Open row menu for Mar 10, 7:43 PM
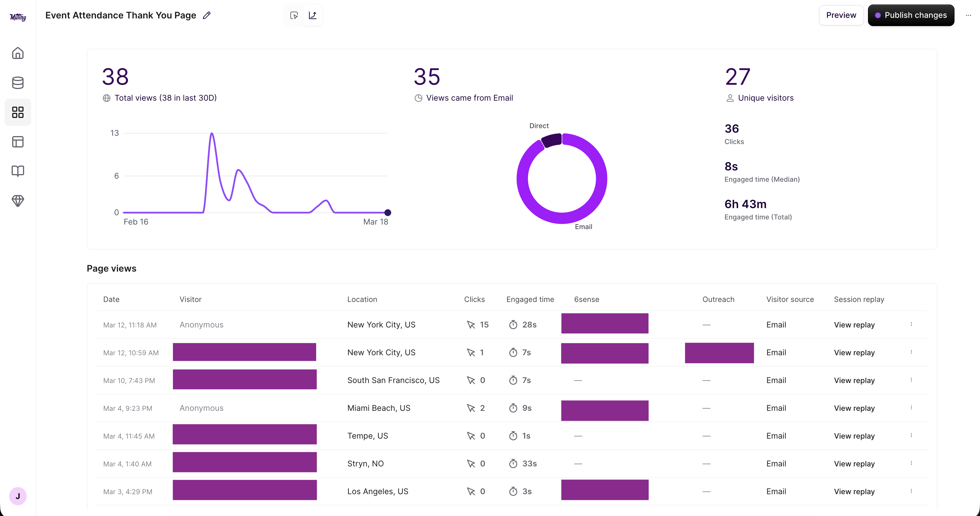The image size is (980, 516). coord(911,380)
